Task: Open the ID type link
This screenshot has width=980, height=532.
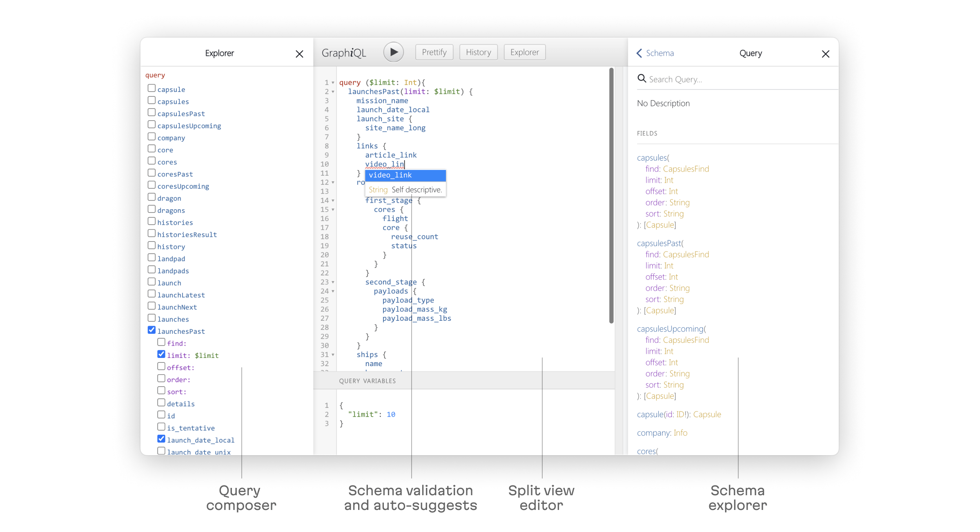Action: (680, 414)
